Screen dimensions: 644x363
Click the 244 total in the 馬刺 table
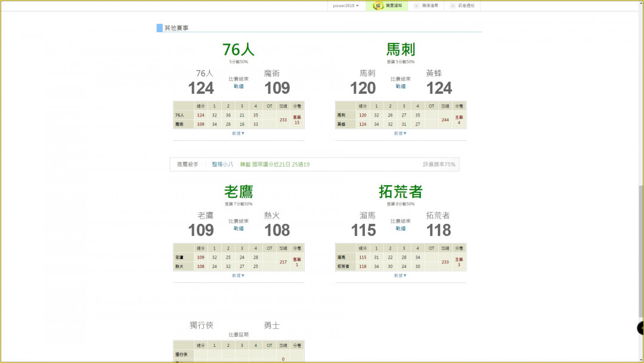445,120
